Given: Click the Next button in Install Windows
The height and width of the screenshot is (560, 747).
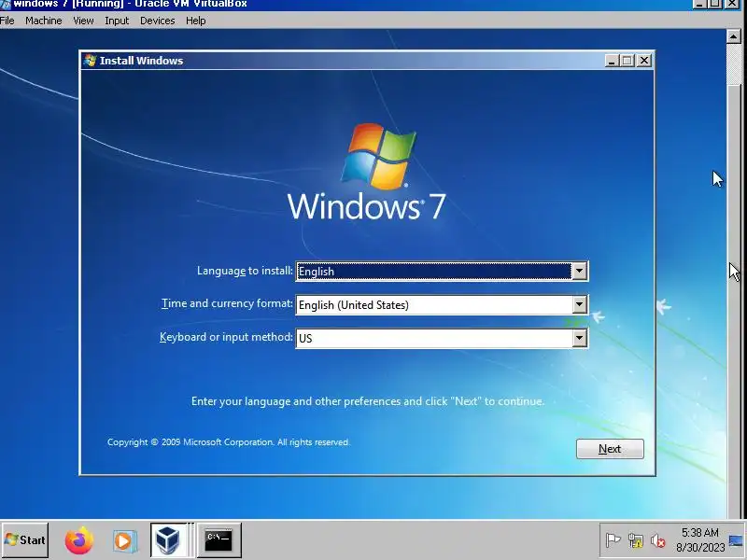Looking at the screenshot, I should point(610,449).
